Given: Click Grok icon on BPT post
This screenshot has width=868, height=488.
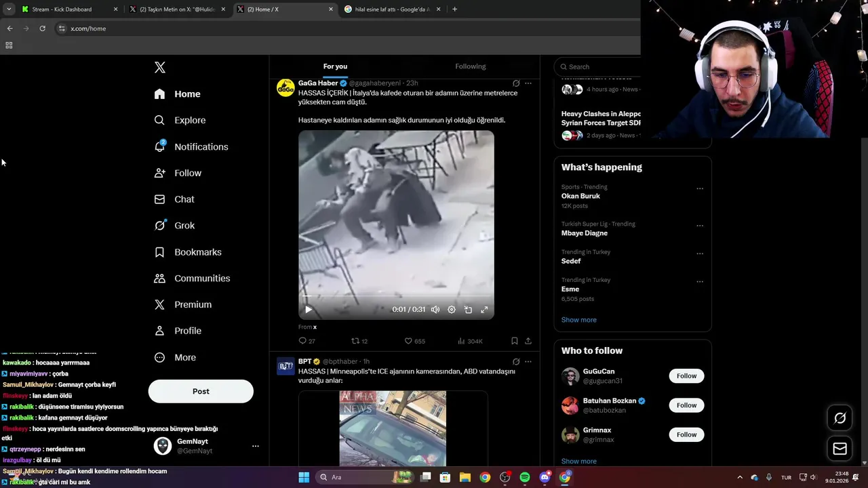Looking at the screenshot, I should (516, 362).
